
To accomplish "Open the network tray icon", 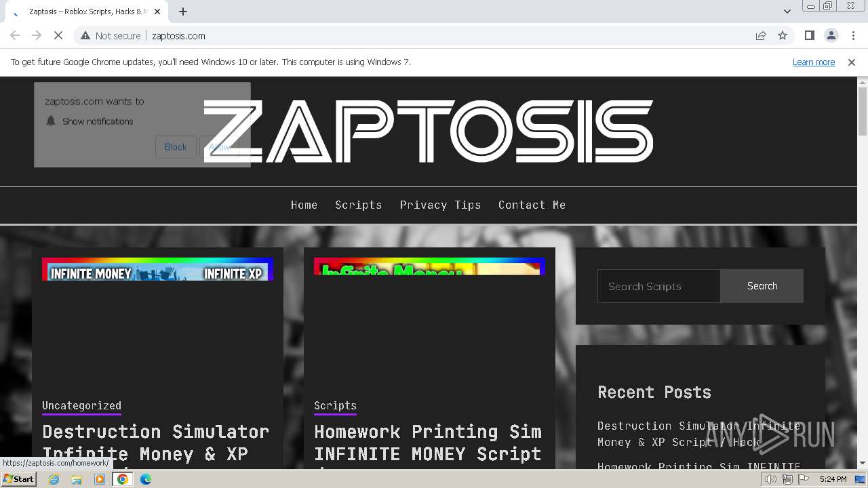I will (787, 479).
